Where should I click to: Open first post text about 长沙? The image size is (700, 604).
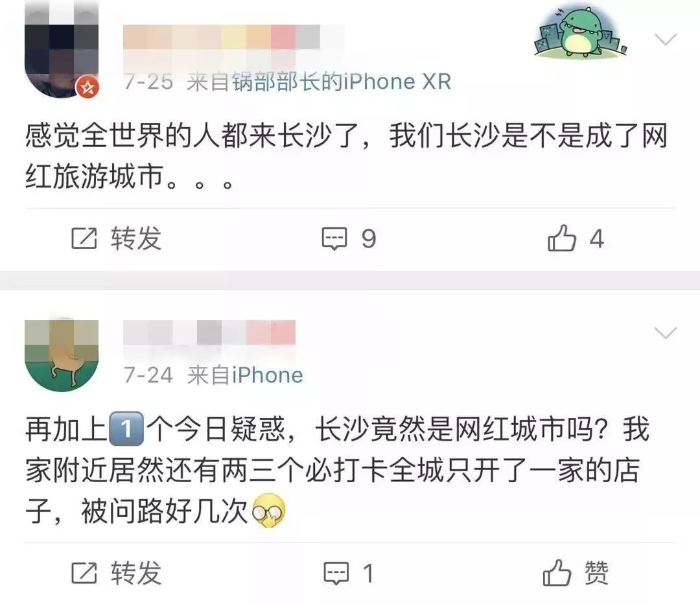point(346,156)
